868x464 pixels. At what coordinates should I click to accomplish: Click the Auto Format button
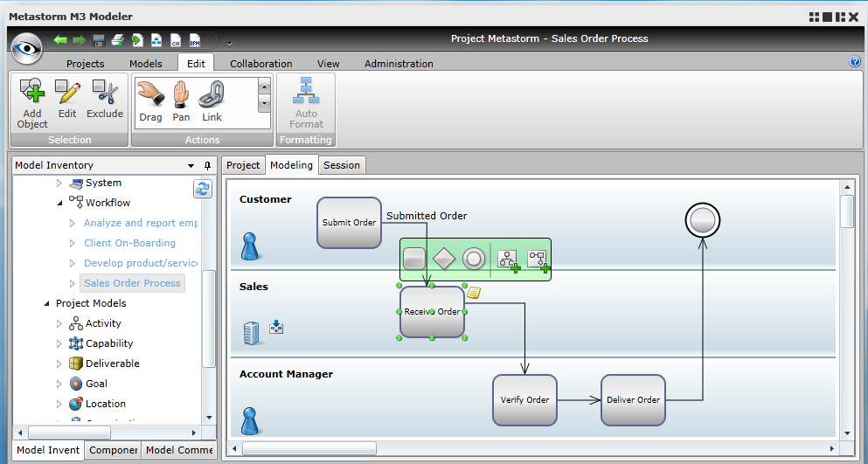[306, 103]
